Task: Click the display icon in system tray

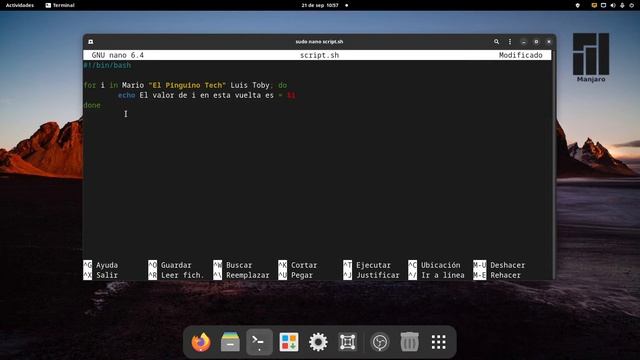Action: point(603,5)
